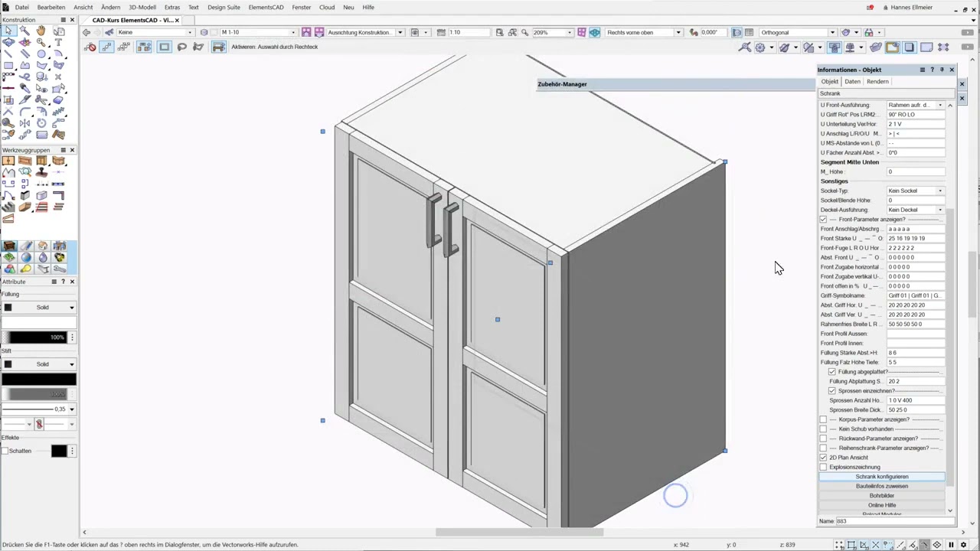Select the Rectangle tool
This screenshot has width=980, height=551.
[x=8, y=64]
